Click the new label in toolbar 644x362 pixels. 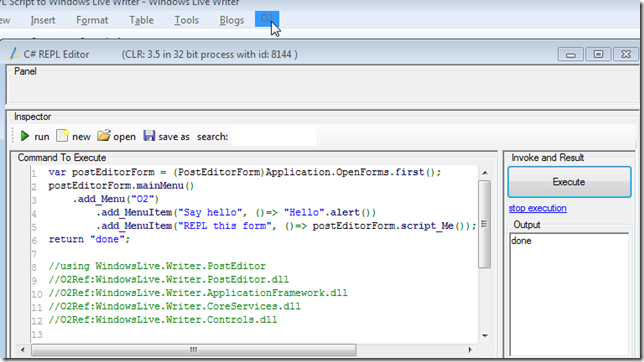81,136
